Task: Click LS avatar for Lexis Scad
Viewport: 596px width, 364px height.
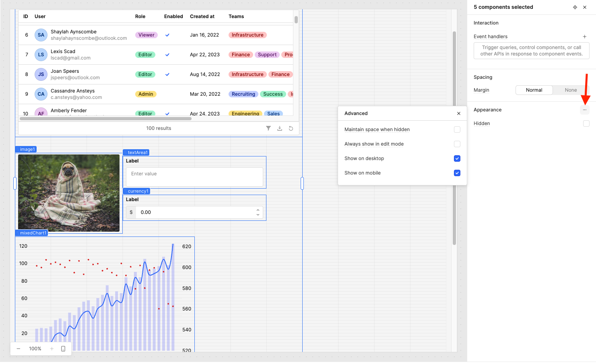Action: click(x=41, y=55)
